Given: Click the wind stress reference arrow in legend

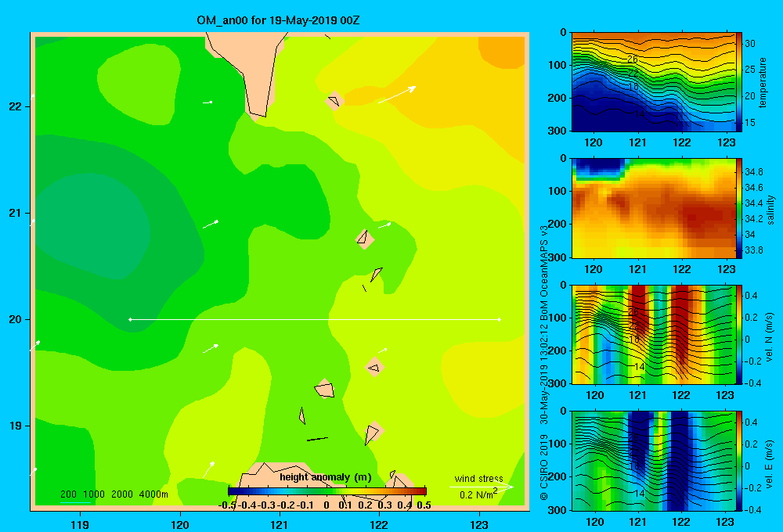Looking at the screenshot, I should pos(482,487).
